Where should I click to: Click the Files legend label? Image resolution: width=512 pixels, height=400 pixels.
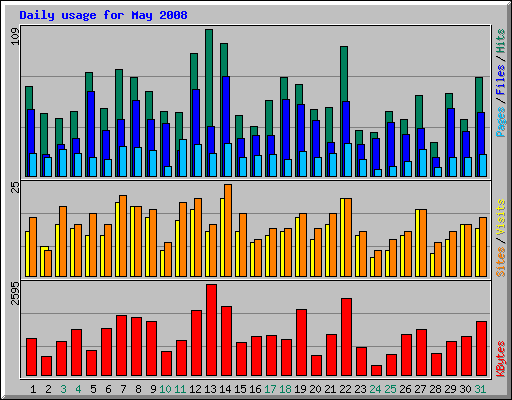[500, 80]
